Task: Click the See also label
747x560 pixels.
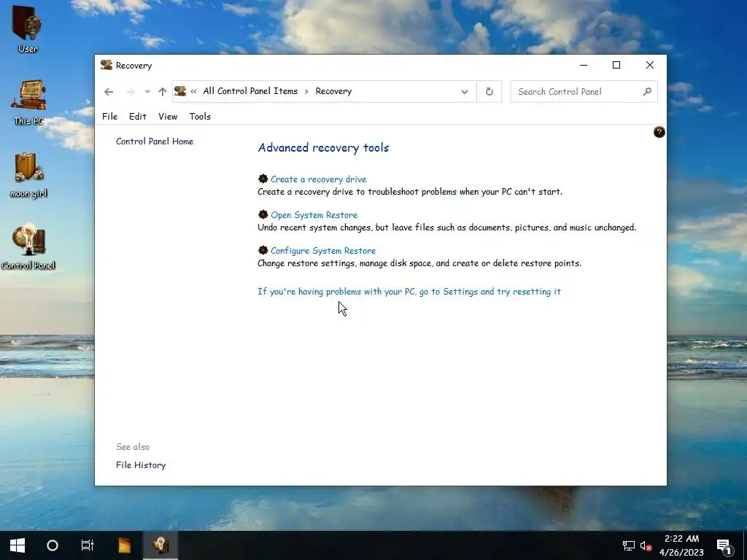Action: 133,447
